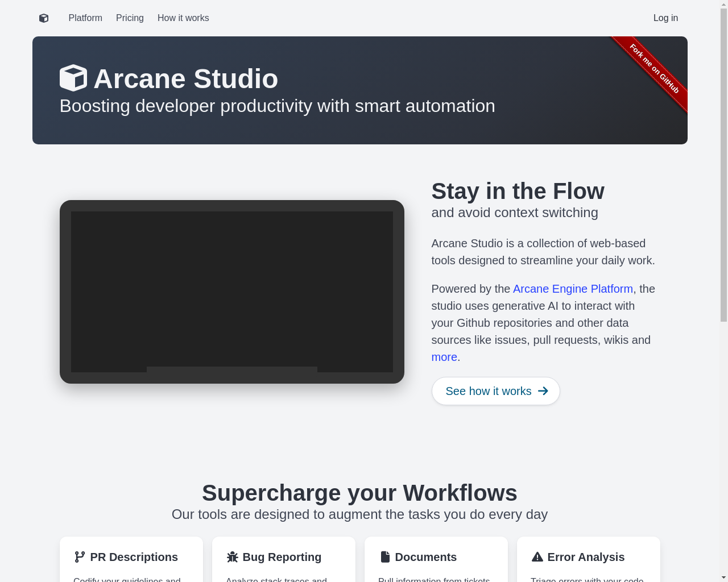Screen dimensions: 728x582
Task: Click the Arcane Studio hero title
Action: click(186, 78)
